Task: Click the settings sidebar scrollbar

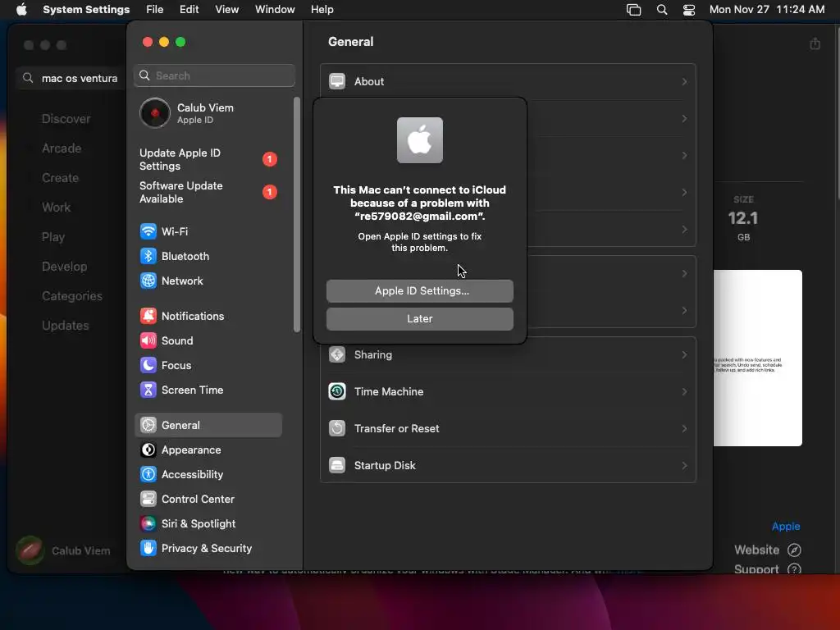Action: (x=297, y=214)
